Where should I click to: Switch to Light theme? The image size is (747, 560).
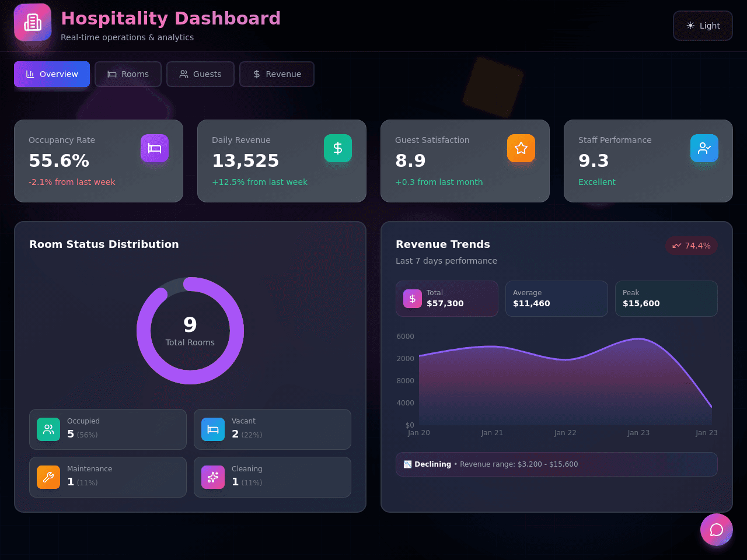coord(703,26)
